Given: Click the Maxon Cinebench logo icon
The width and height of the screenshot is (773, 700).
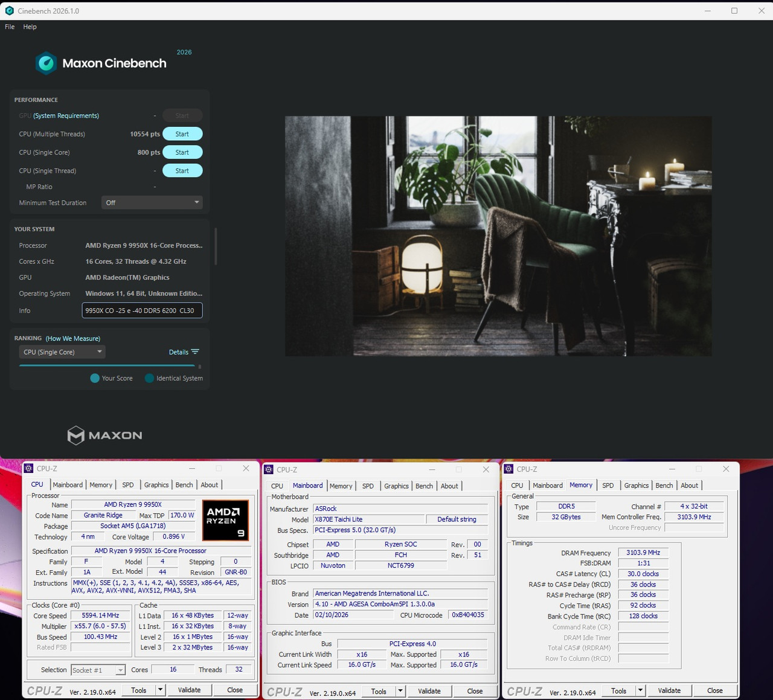Looking at the screenshot, I should 46,63.
